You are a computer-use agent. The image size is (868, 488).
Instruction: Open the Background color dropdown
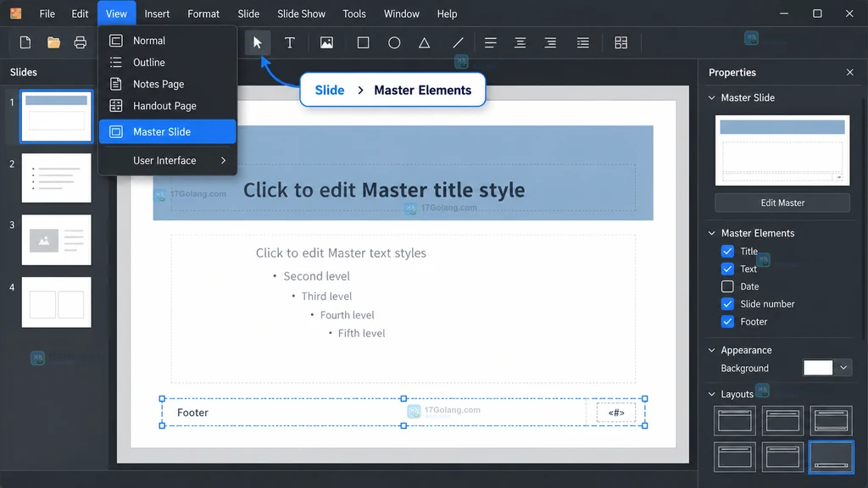pos(843,368)
